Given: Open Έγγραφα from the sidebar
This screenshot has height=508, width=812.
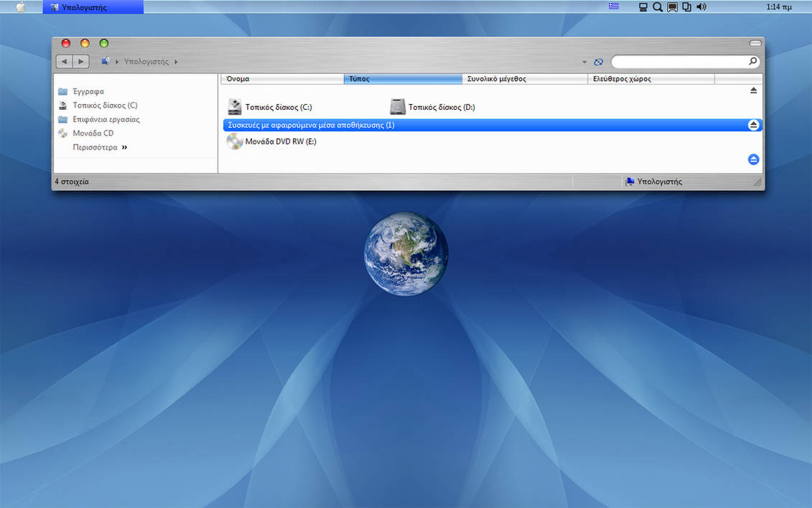Looking at the screenshot, I should (x=89, y=91).
